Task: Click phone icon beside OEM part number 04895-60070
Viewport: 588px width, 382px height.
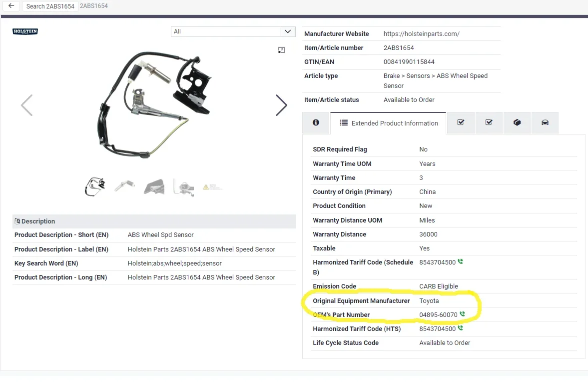Action: pyautogui.click(x=463, y=314)
